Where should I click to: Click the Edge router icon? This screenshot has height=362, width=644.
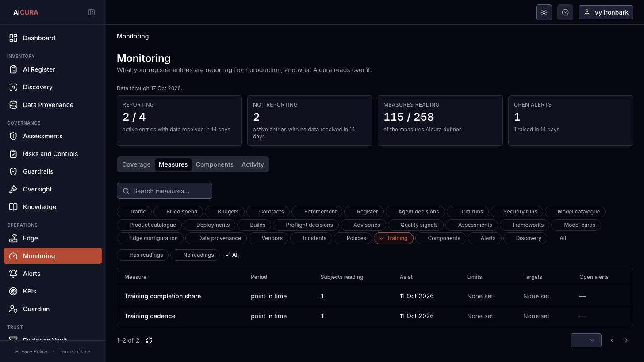point(13,238)
